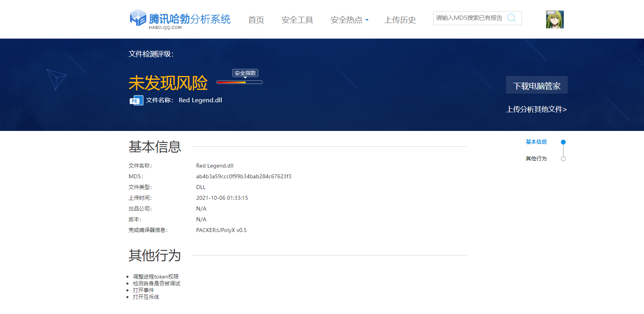This screenshot has height=314, width=644.
Task: Expand the 安全热点 dropdown menu
Action: click(x=349, y=20)
